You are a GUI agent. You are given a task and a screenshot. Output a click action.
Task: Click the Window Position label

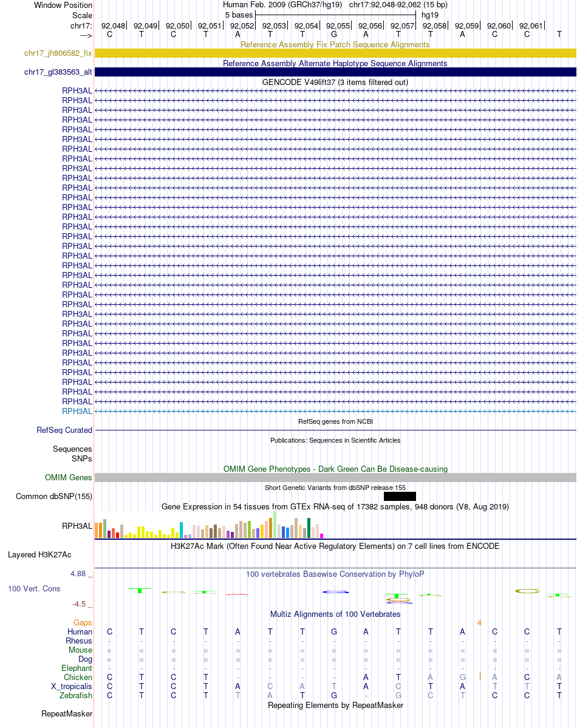pos(63,5)
